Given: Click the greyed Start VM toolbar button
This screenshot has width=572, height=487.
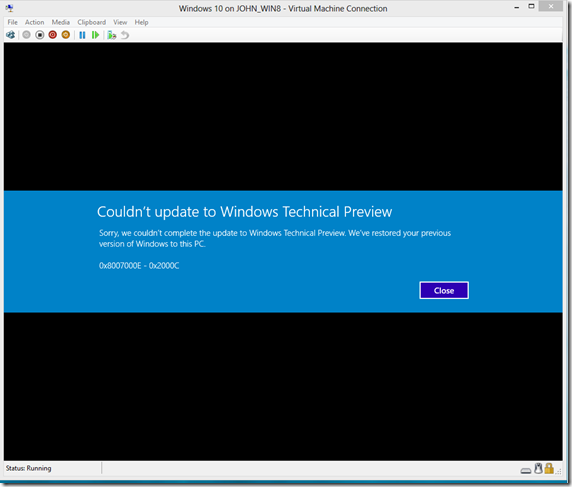Looking at the screenshot, I should pos(26,35).
